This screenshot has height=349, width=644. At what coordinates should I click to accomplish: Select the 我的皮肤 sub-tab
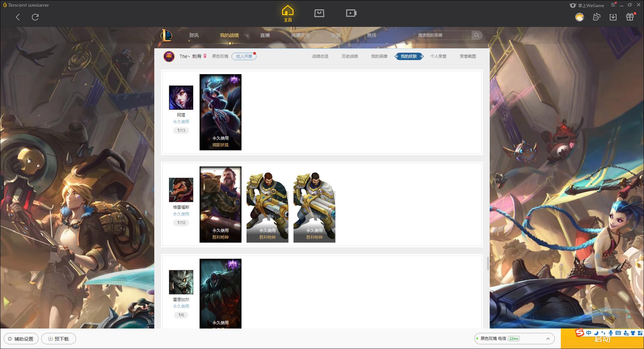(409, 56)
